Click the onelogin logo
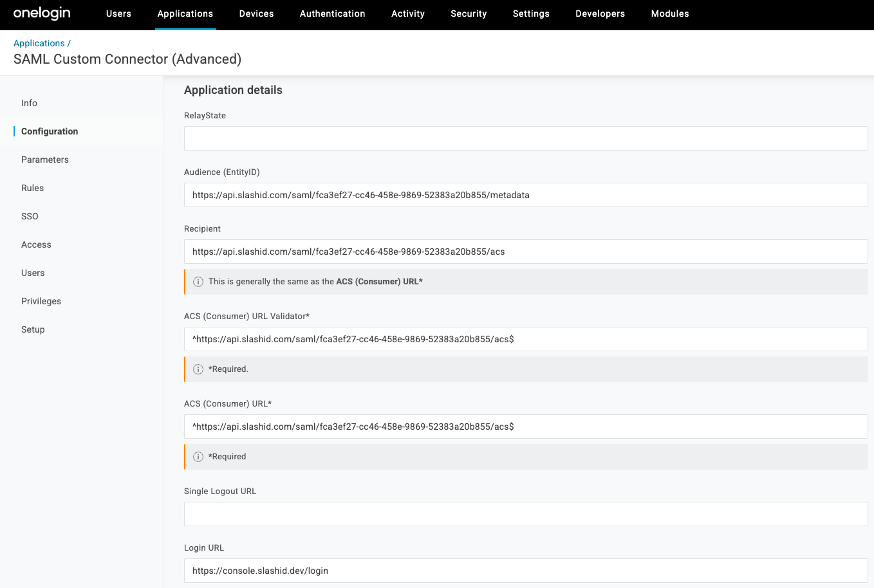The width and height of the screenshot is (874, 588). [41, 14]
